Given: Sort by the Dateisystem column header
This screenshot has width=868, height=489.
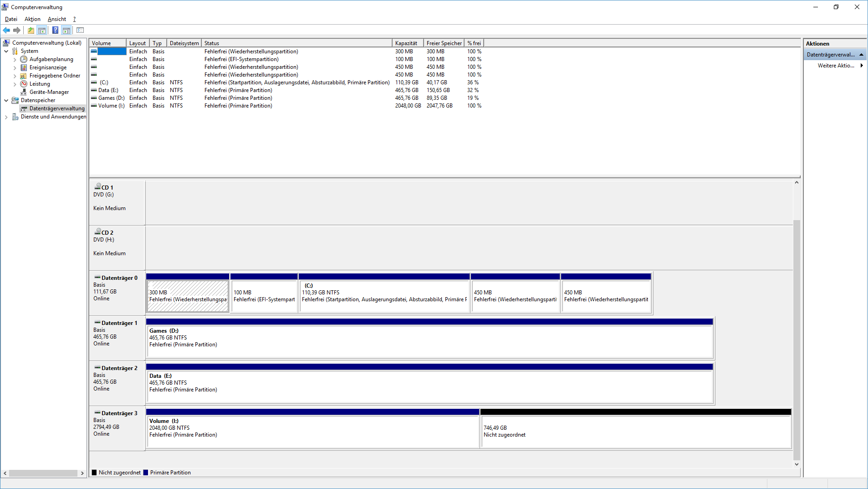Looking at the screenshot, I should (184, 43).
